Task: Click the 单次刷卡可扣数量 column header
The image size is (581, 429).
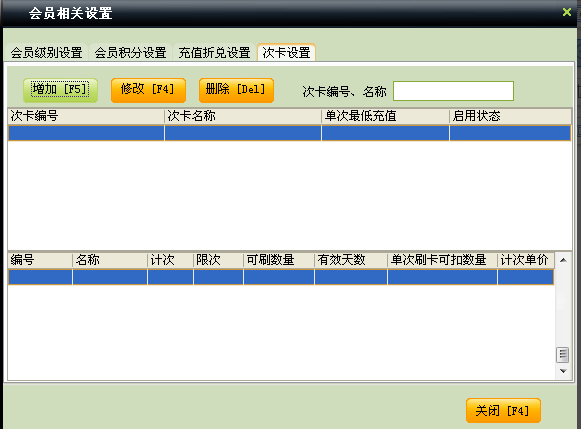Action: click(442, 260)
